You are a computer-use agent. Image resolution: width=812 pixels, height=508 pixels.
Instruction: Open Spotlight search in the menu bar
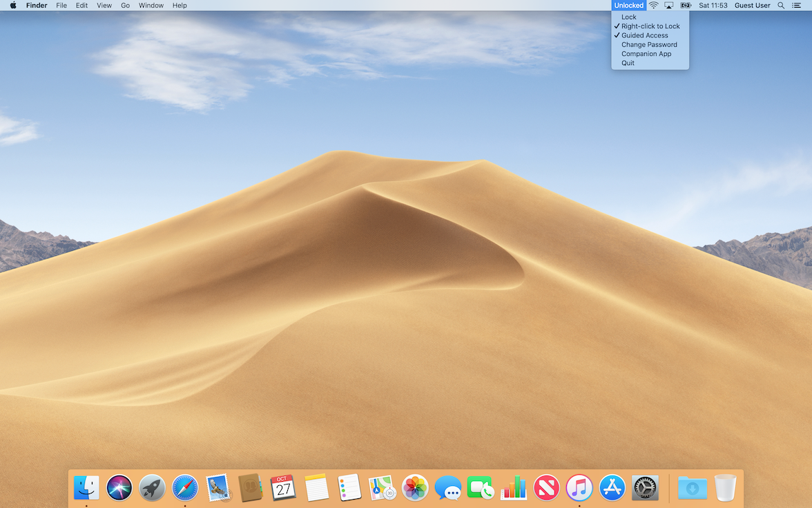[780, 5]
